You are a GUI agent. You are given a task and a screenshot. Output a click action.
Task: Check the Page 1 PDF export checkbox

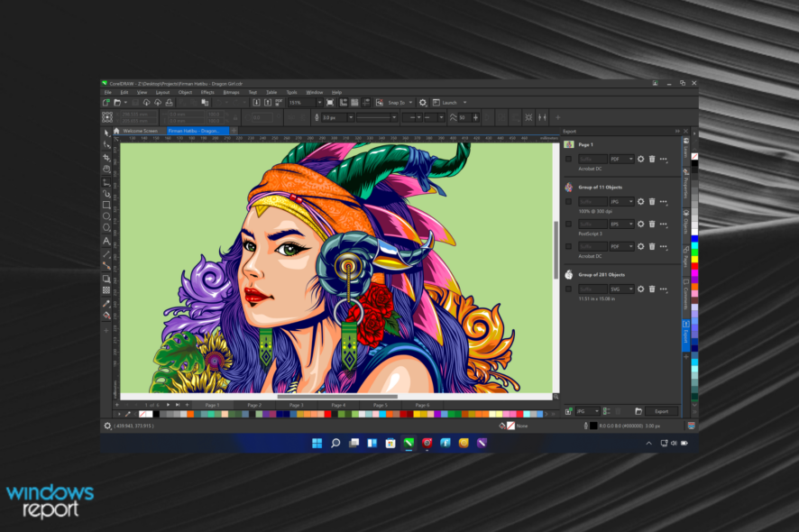[x=569, y=159]
